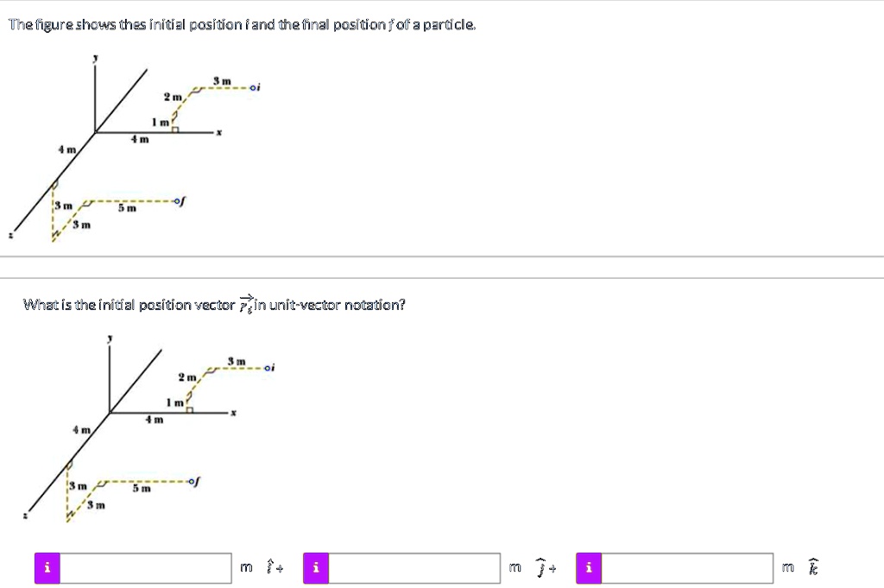Select the question text about initial position vector
The image size is (884, 588).
click(214, 304)
